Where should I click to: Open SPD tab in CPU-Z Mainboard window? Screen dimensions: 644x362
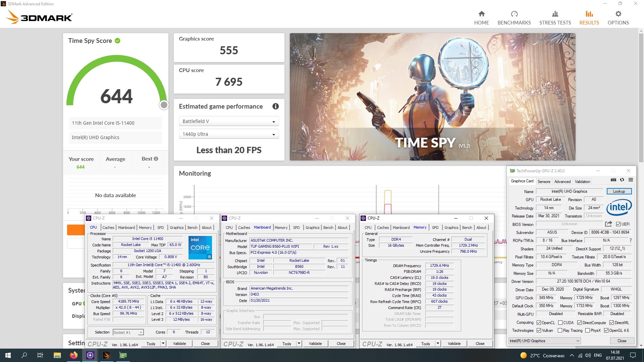coord(296,228)
